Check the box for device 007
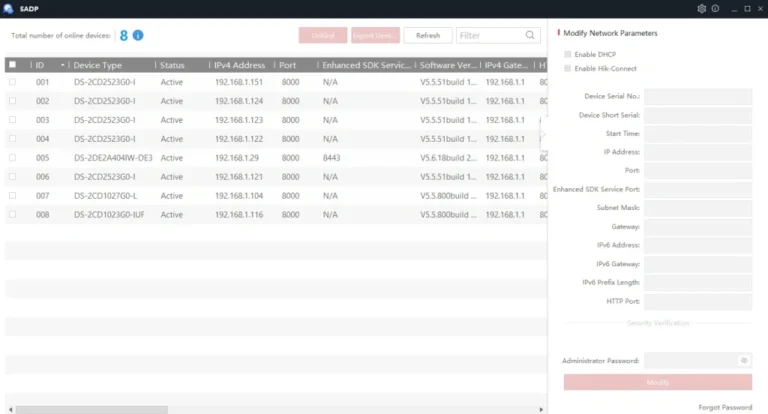Viewport: 768px width, 414px height. 12,195
